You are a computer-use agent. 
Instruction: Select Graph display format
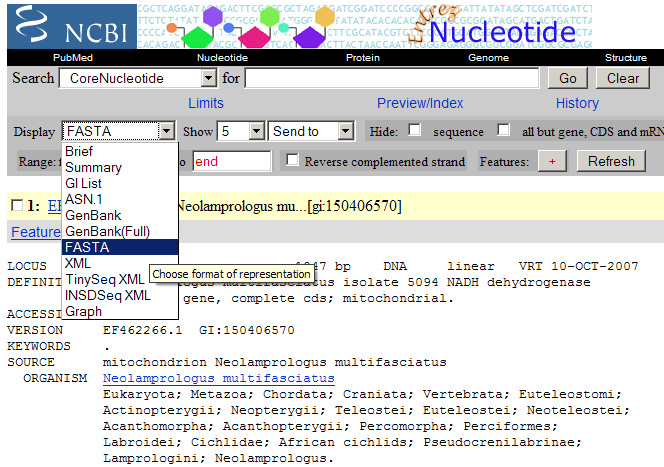120,311
